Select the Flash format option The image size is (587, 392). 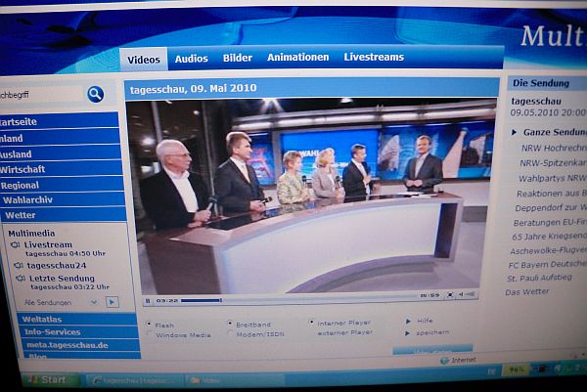(x=149, y=324)
